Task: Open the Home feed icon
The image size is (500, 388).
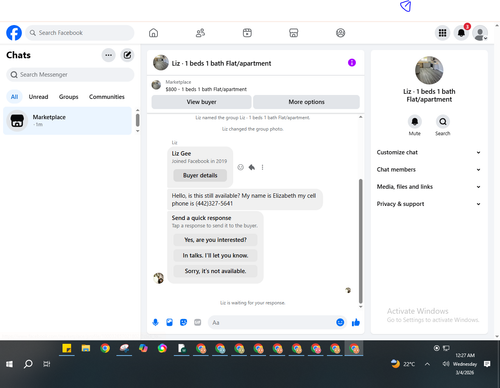Action: (x=153, y=33)
